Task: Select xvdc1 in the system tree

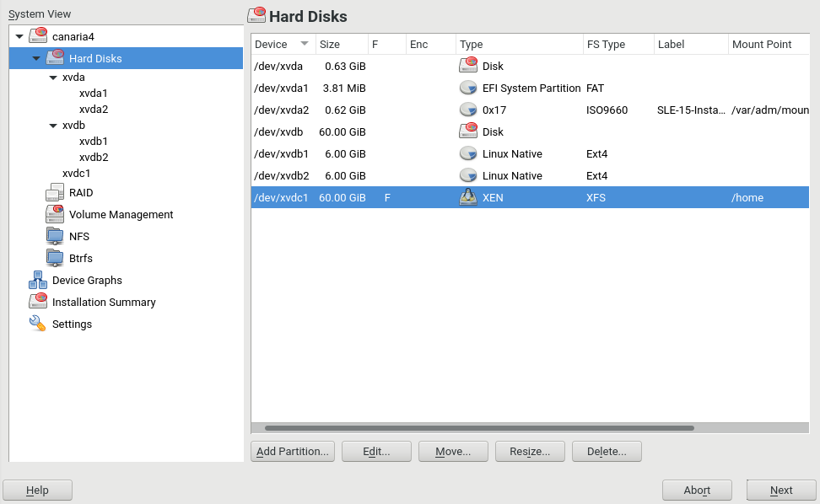Action: coord(78,174)
